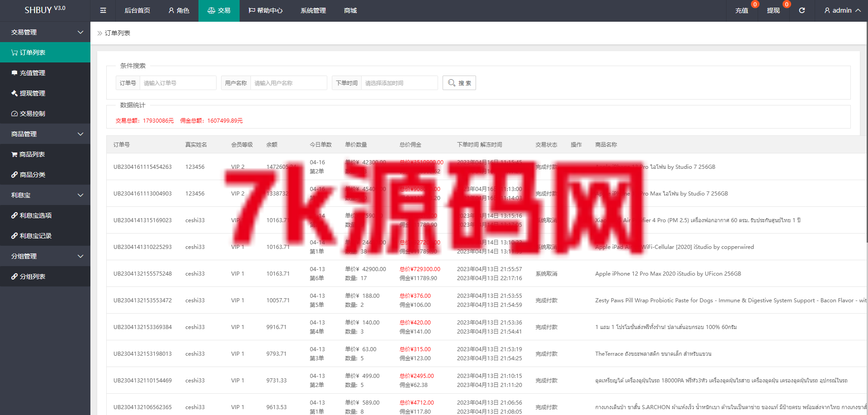Screen dimensions: 868x415
Task: Open 系统管理 menu
Action: click(x=313, y=10)
